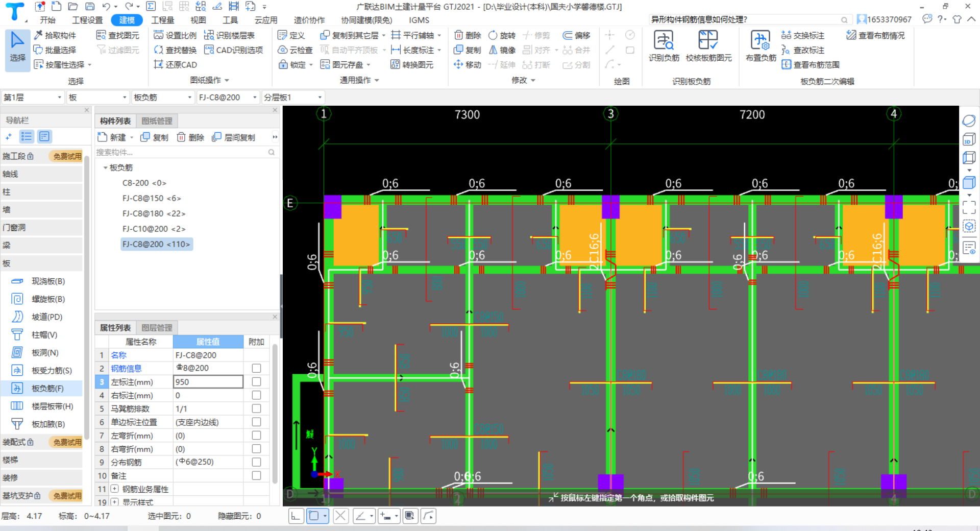Image resolution: width=980 pixels, height=531 pixels.
Task: Select FJ-C8@180 <22> in component list
Action: point(154,213)
